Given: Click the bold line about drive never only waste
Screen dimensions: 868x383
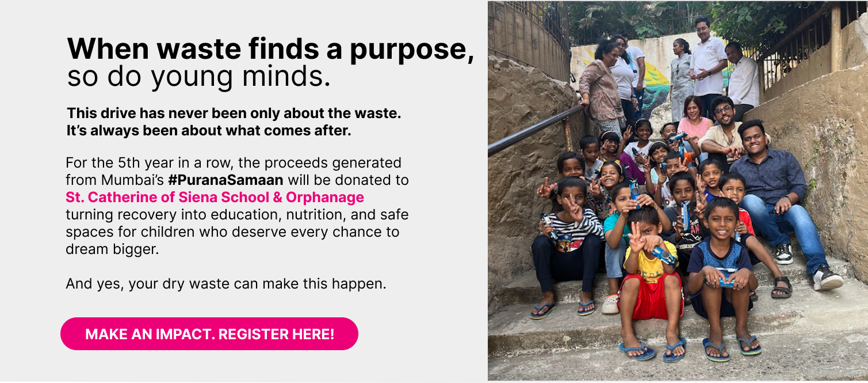Looking at the screenshot, I should coord(234,113).
